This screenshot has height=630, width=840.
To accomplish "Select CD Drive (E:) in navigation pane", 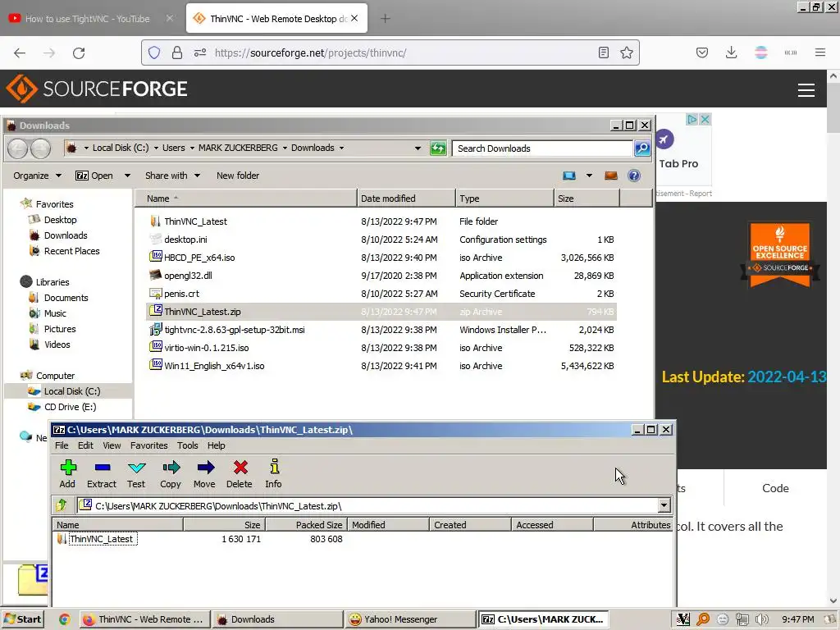I will tap(71, 407).
